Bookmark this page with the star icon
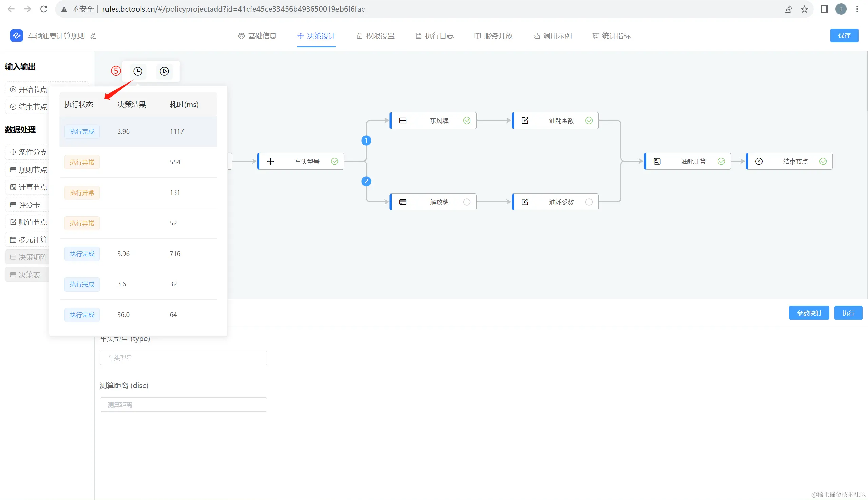Screen dimensions: 868x500 pos(804,9)
